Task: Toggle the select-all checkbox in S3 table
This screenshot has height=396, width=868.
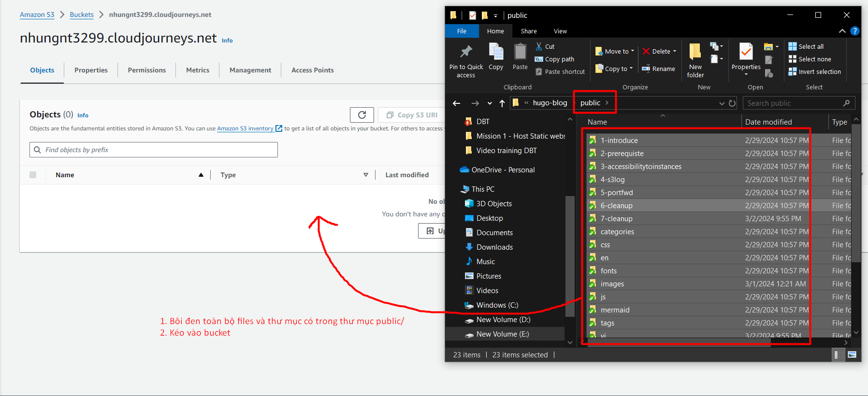Action: coord(33,175)
